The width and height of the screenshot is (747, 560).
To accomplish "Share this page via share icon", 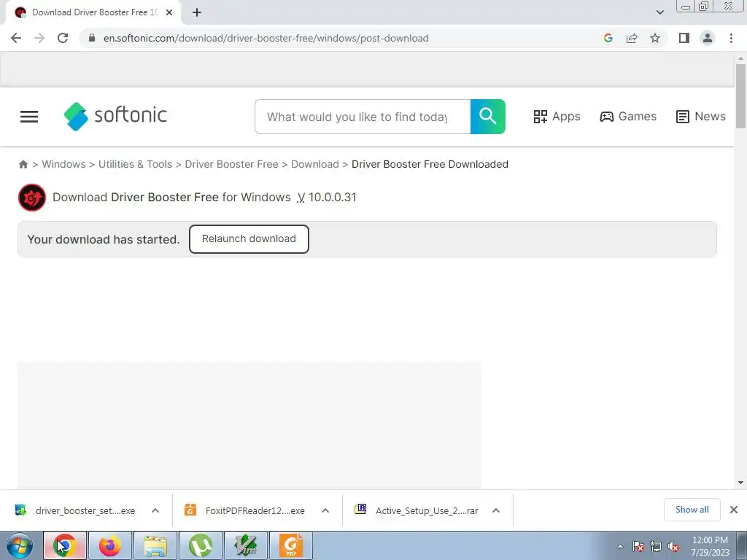I will tap(632, 38).
